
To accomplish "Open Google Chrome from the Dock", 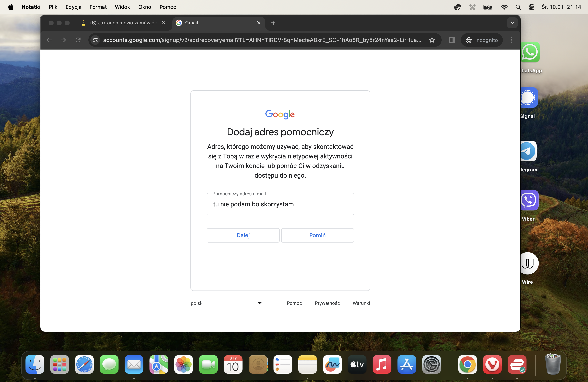I will (x=467, y=364).
